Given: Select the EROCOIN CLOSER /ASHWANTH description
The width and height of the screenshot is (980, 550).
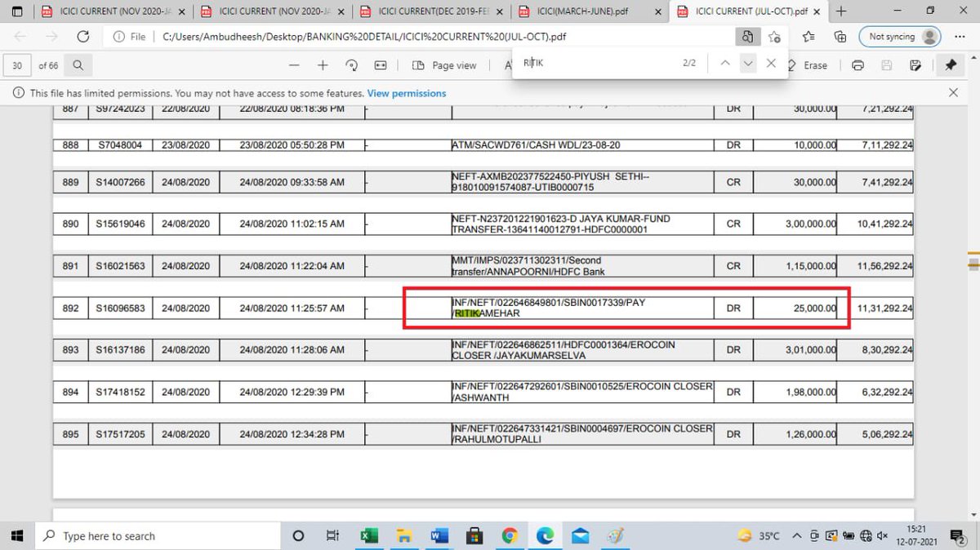Looking at the screenshot, I should click(x=582, y=392).
